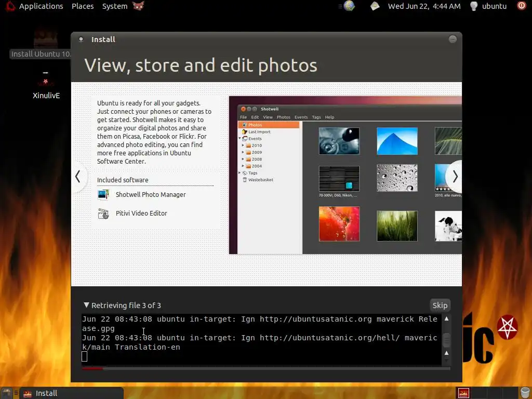Click the 'k/main Translation-en' terminal line

(x=131, y=347)
